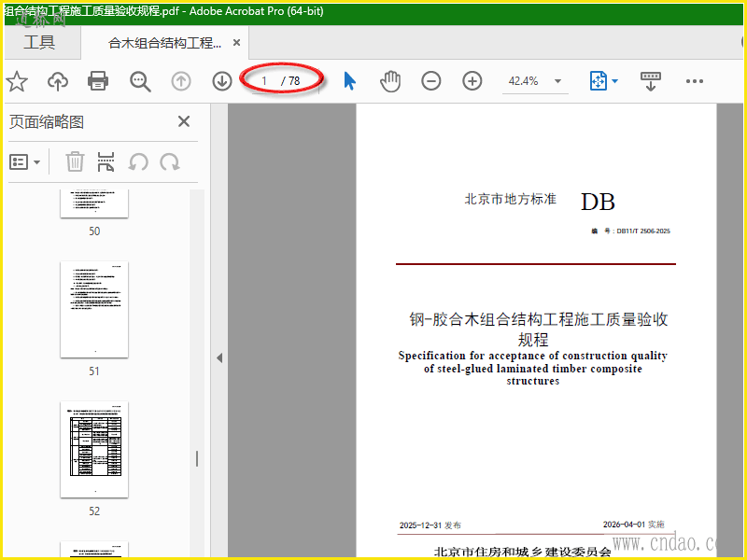The width and height of the screenshot is (747, 560).
Task: Click the cloud upload icon
Action: [x=58, y=81]
